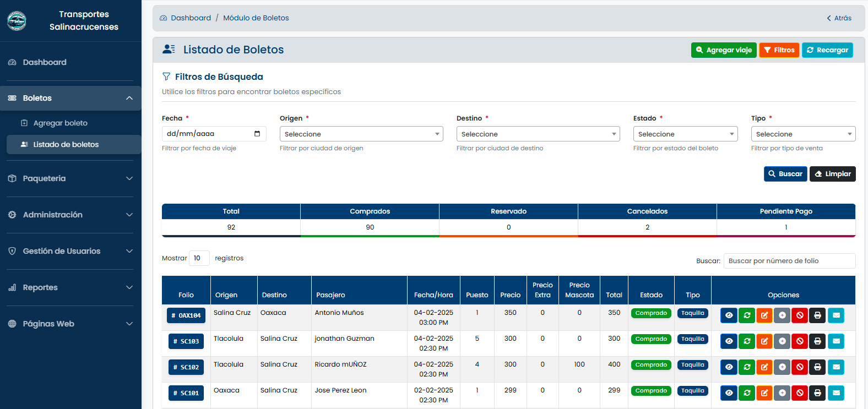Click the Buscar button
Viewport: 868px width, 409px height.
[x=785, y=174]
